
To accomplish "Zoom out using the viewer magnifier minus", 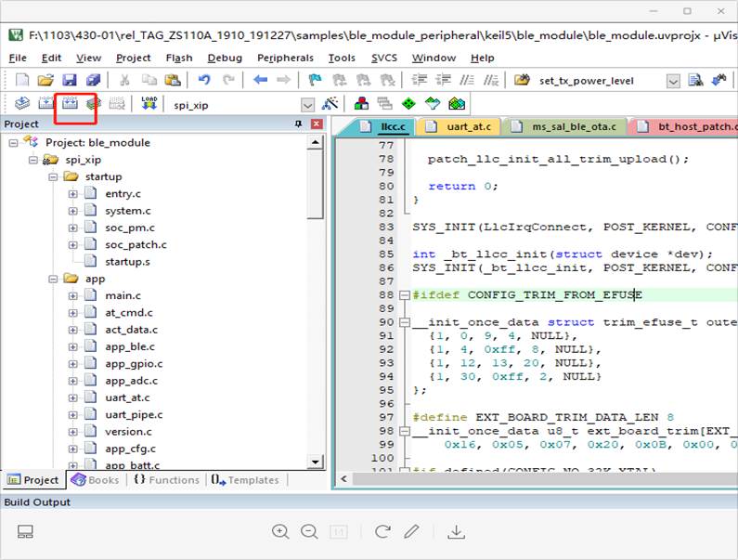I will (309, 532).
